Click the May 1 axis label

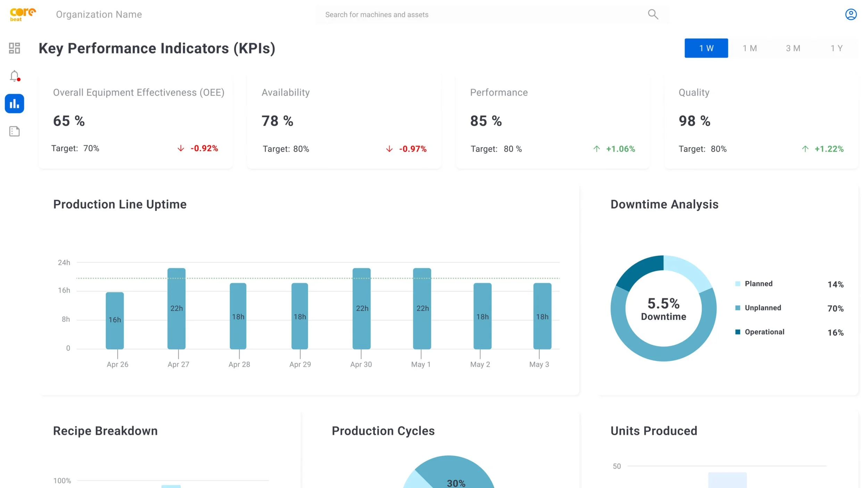pos(421,364)
